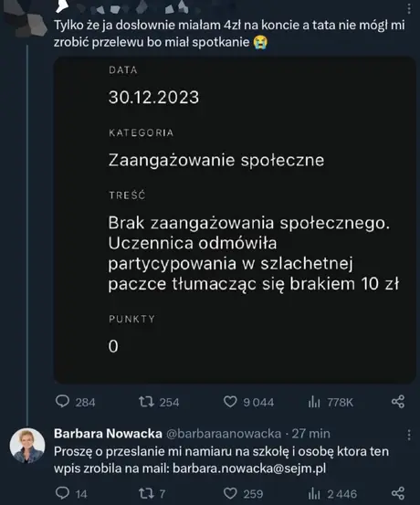Open Barbara Nowacka's reply text
This screenshot has width=420, height=505.
221,459
